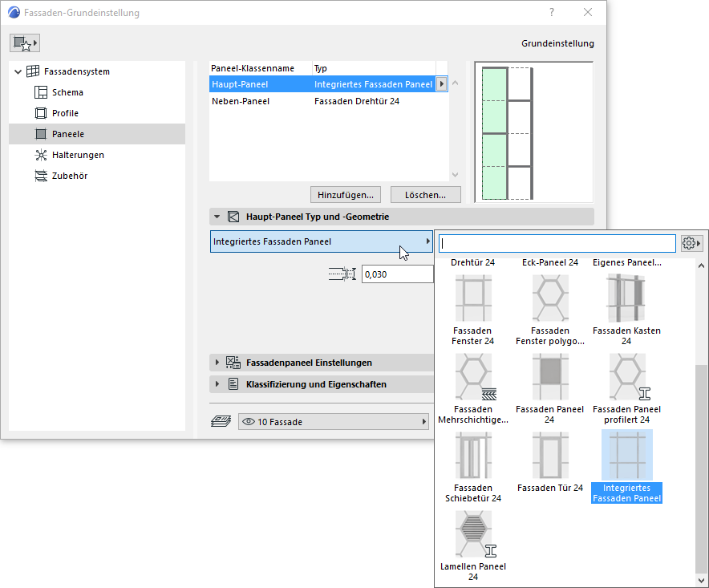709x588 pixels.
Task: Open the 10 Fassade layer dropdown
Action: [334, 422]
